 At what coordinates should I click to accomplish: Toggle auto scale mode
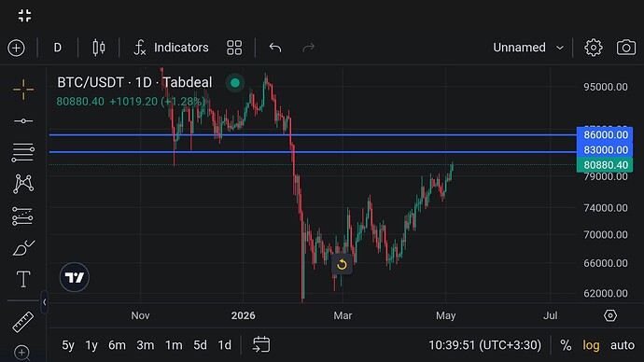coord(623,345)
